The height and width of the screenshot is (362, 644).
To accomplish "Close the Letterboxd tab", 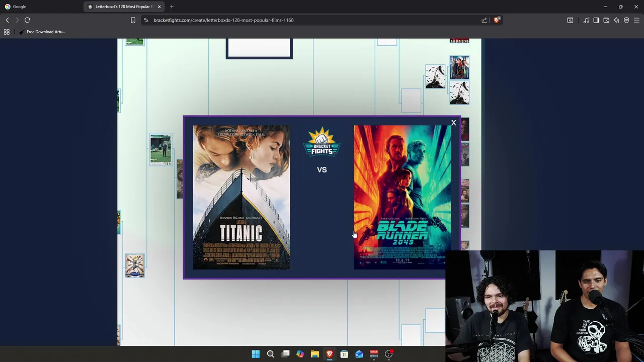I will point(159,7).
